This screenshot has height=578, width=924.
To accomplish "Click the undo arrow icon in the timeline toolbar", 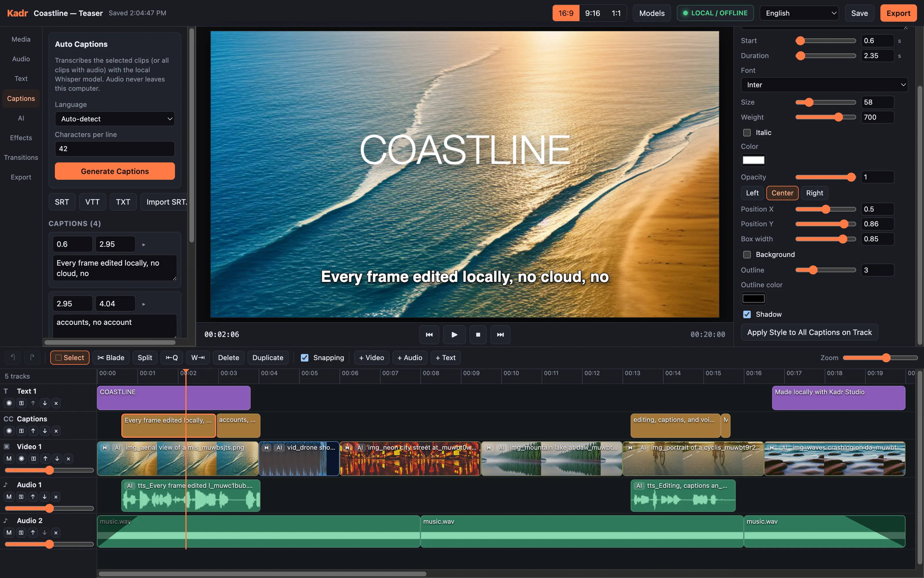I will (x=13, y=357).
